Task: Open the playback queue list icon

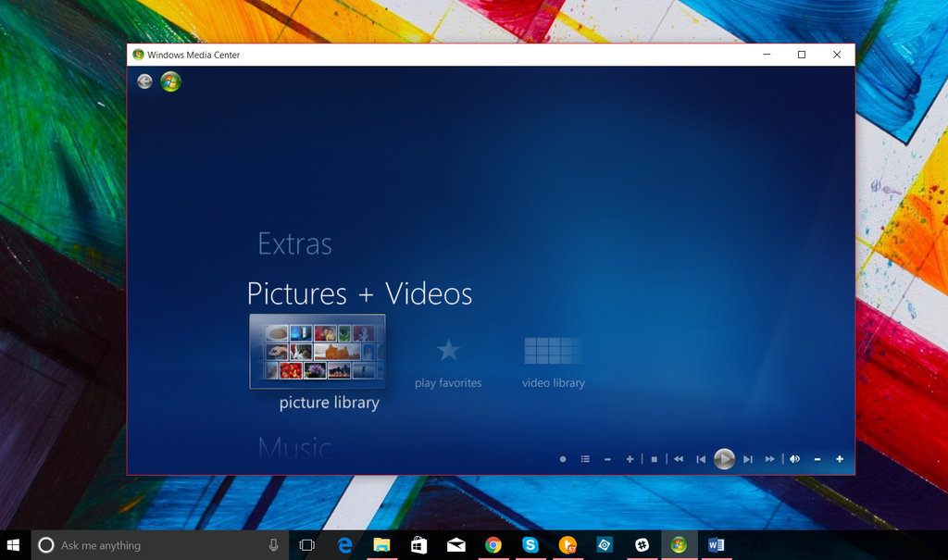Action: click(584, 458)
